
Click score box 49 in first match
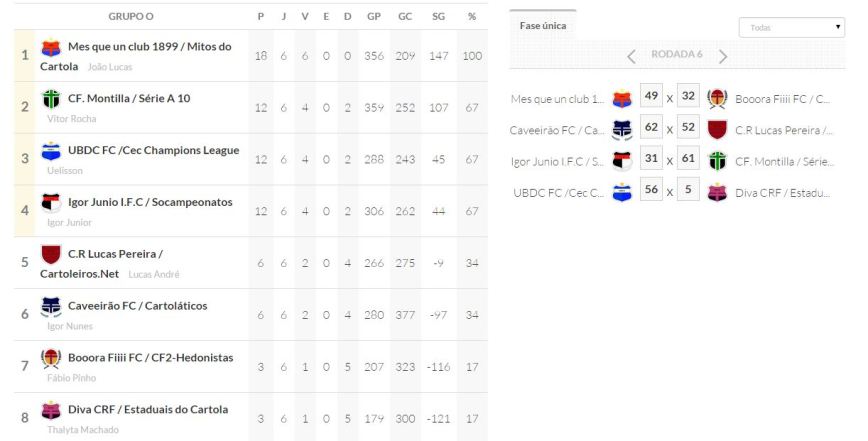click(x=651, y=97)
